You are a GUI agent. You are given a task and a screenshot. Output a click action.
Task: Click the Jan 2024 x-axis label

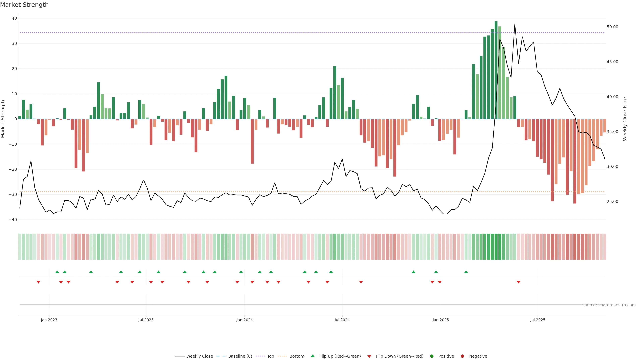tap(245, 320)
